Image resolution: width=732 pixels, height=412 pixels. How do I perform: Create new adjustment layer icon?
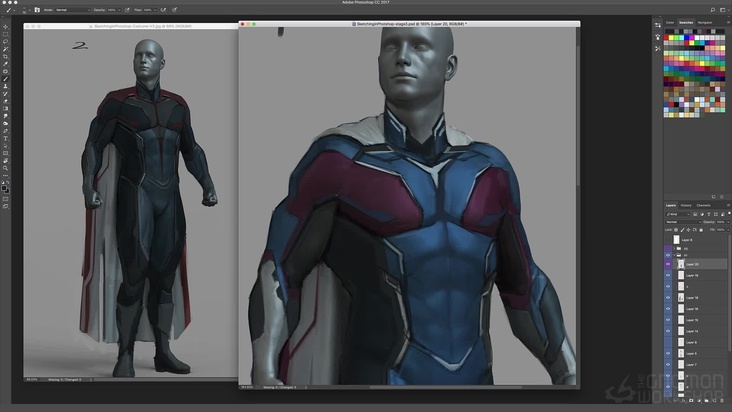click(x=699, y=400)
